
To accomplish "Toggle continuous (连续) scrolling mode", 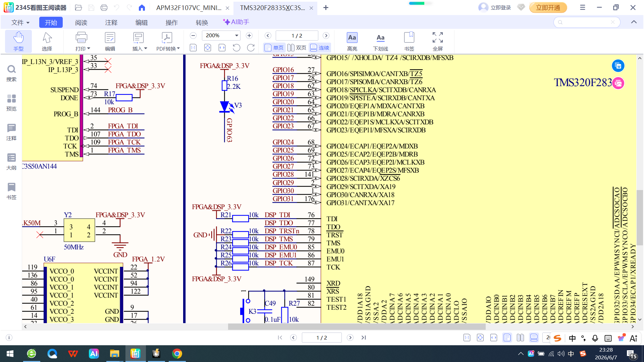I will (x=320, y=48).
